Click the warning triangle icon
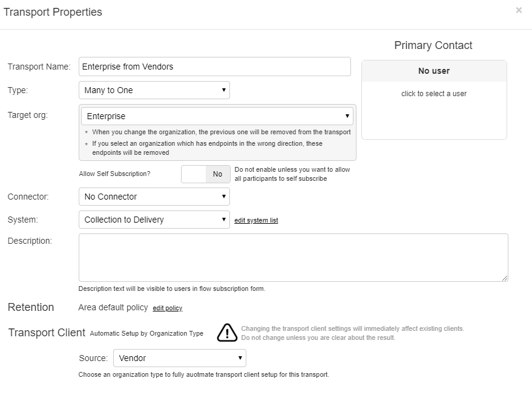 (227, 333)
